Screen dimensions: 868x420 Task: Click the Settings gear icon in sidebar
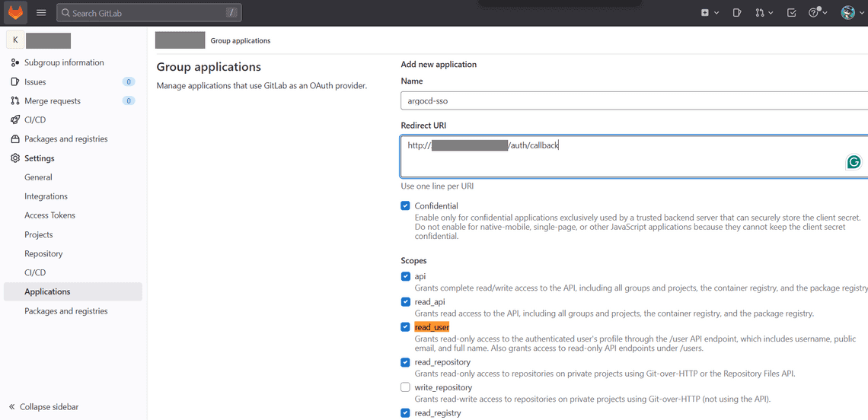pyautogui.click(x=15, y=158)
